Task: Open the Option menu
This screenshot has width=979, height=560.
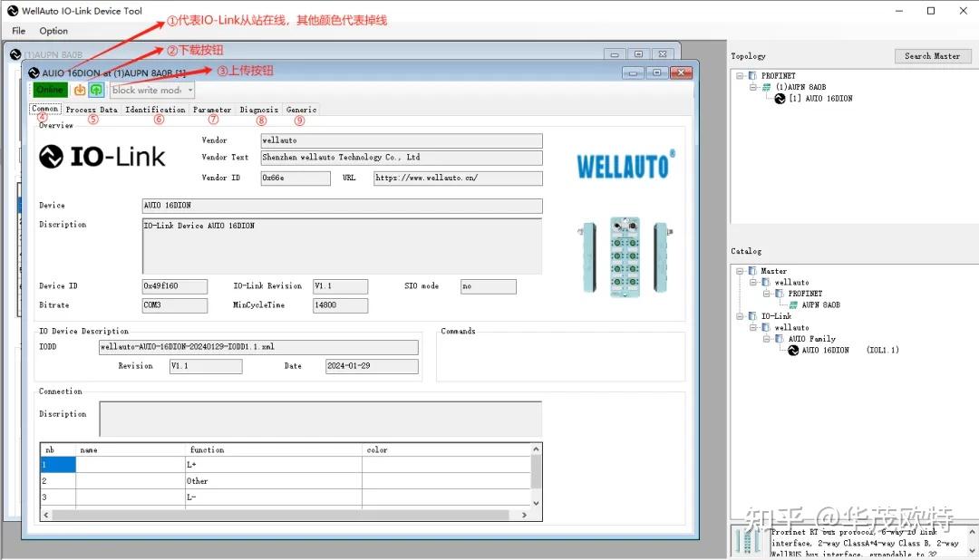Action: click(x=53, y=30)
